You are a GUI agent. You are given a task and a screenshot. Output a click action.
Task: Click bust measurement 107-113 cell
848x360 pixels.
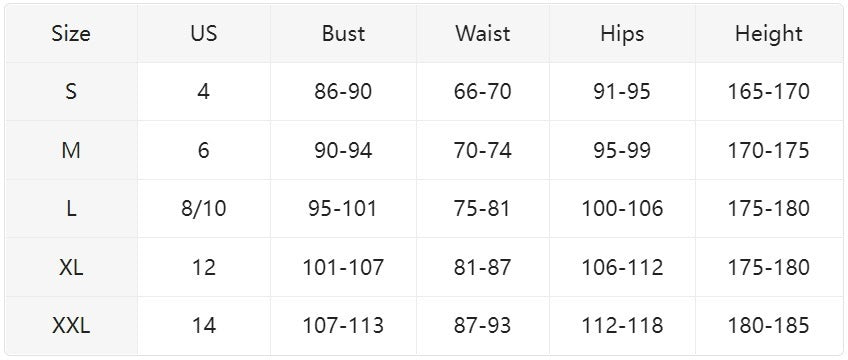[x=343, y=325]
